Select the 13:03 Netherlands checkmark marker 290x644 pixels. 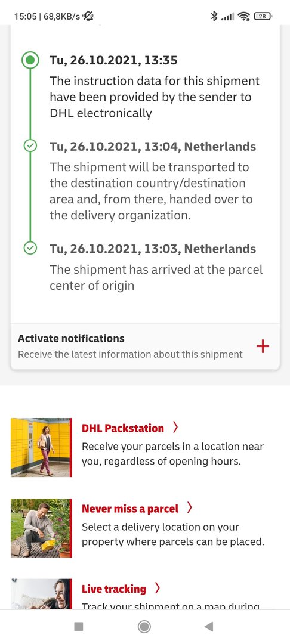click(30, 248)
